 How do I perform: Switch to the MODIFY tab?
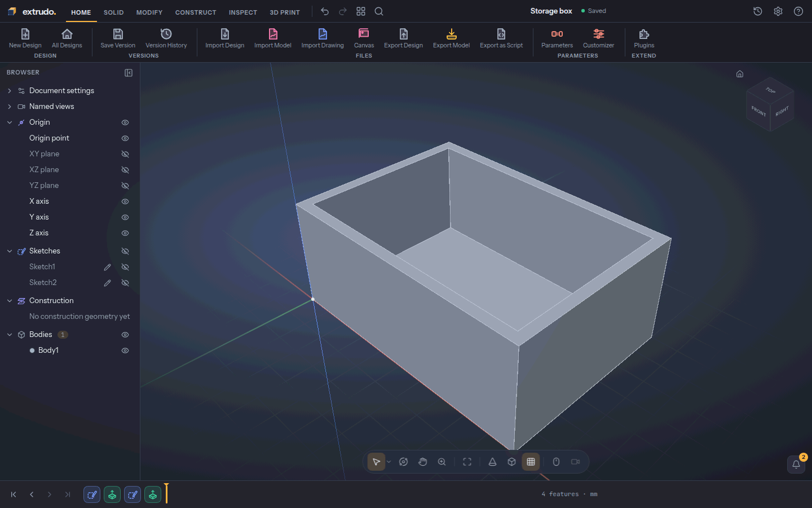tap(149, 12)
